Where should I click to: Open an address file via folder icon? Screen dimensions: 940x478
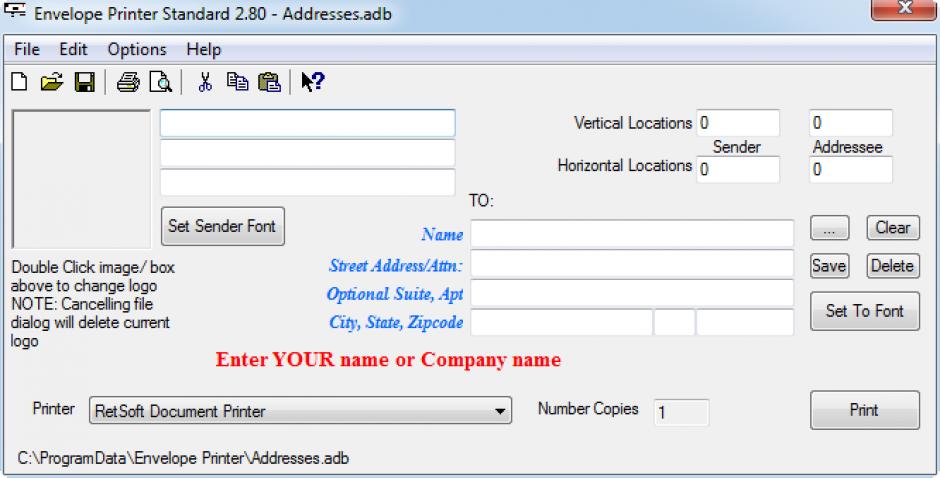pos(52,82)
